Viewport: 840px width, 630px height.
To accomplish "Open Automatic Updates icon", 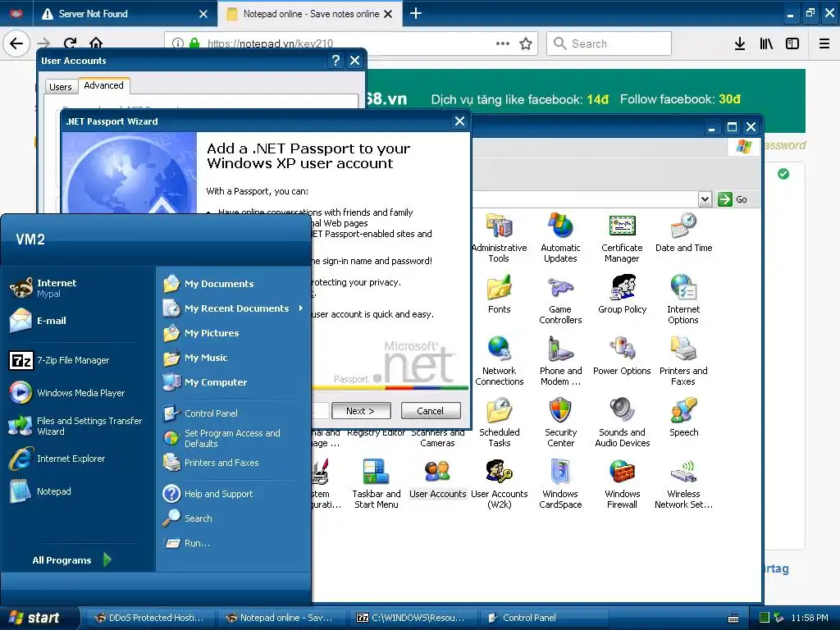I will point(560,238).
